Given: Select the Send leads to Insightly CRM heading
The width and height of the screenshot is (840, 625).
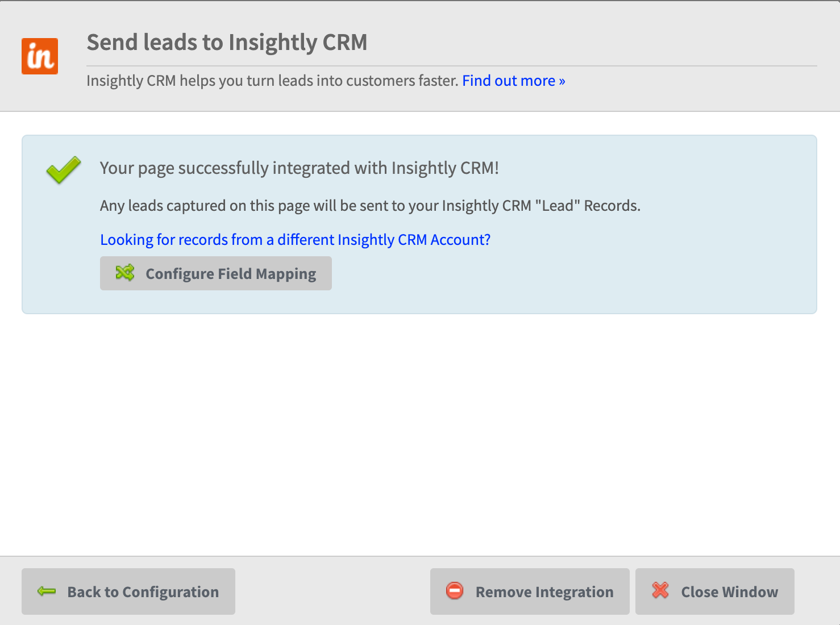Looking at the screenshot, I should (227, 43).
